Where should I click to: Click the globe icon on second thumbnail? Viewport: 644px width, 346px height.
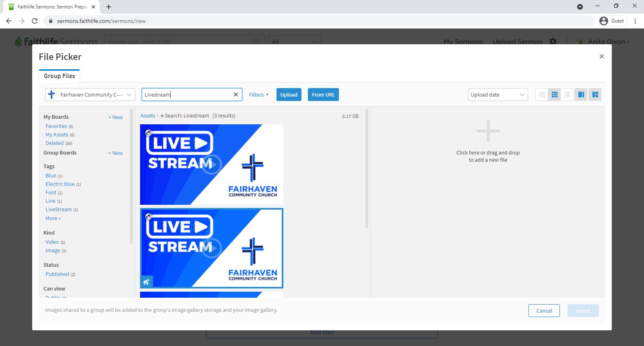click(149, 216)
